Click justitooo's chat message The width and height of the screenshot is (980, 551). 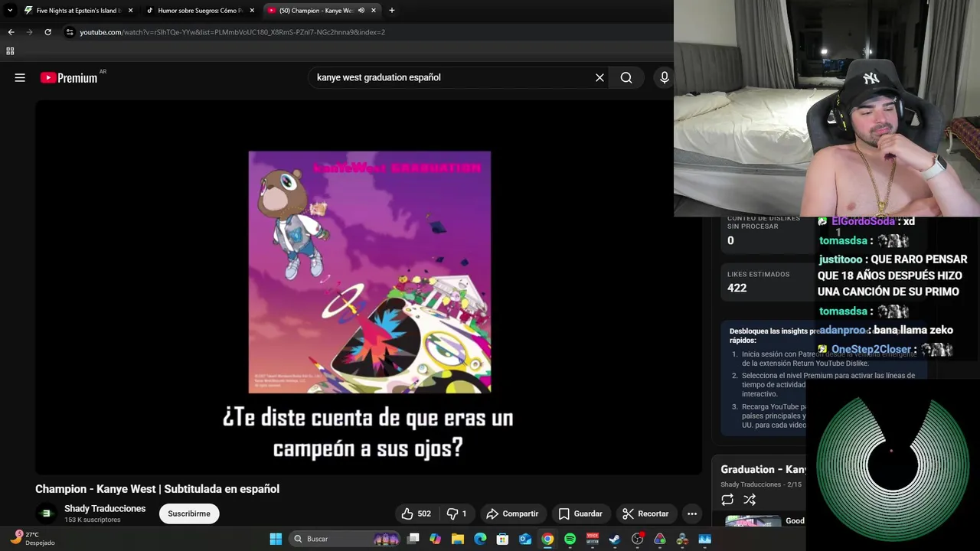tap(893, 275)
